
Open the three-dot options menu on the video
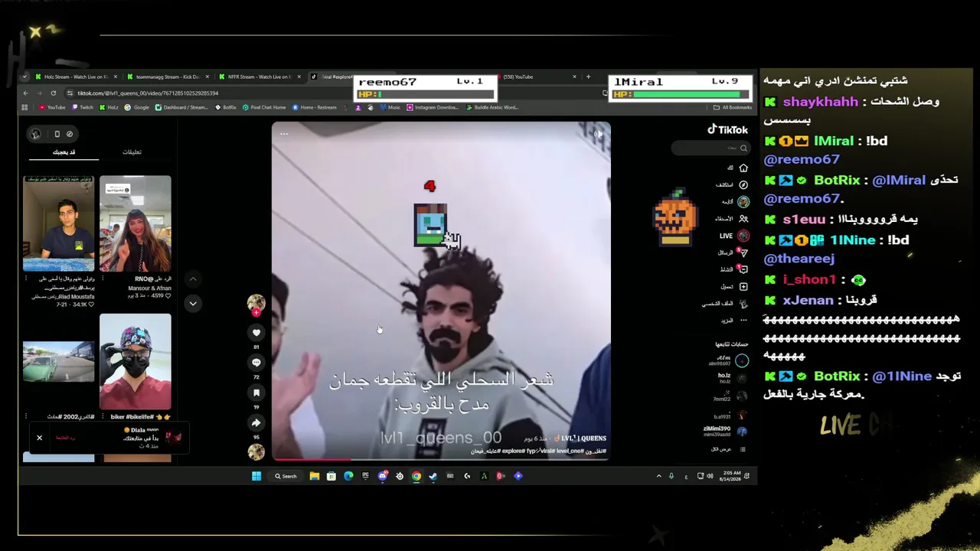[x=284, y=134]
